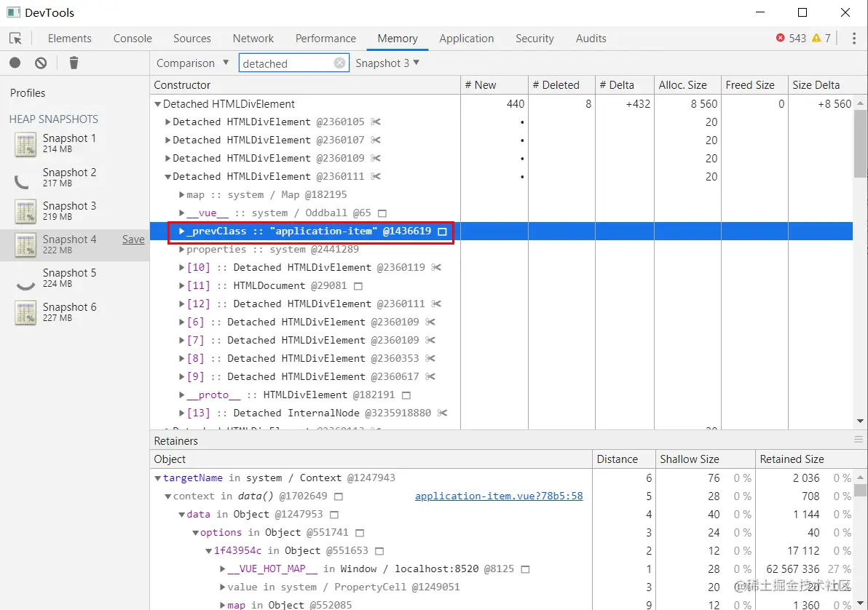Click the yellow warning count 7
Image resolution: width=868 pixels, height=610 pixels.
(x=821, y=38)
